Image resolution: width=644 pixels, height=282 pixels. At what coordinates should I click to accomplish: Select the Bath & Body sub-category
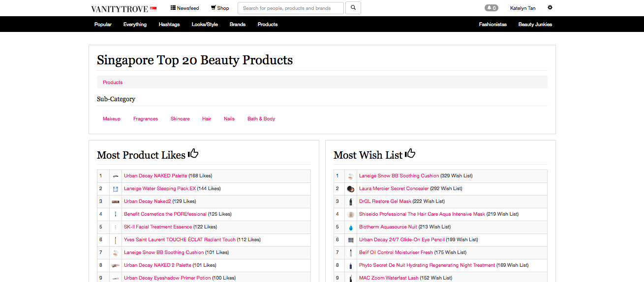click(261, 118)
